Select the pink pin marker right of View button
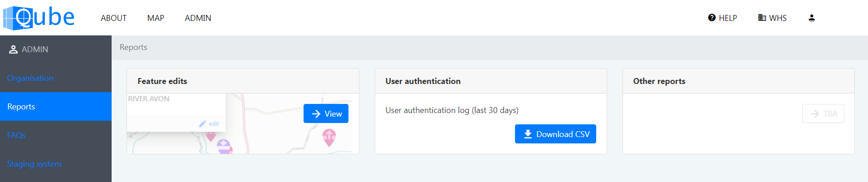Screen dimensions: 868x182 pos(329,137)
